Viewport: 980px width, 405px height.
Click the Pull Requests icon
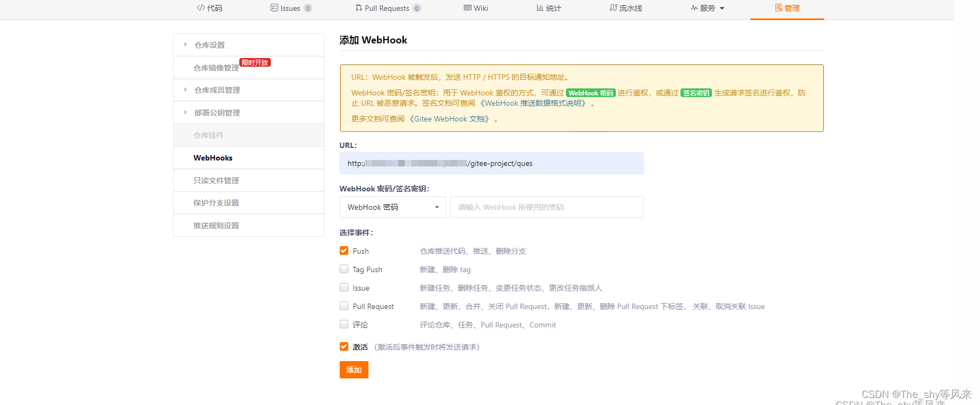click(359, 8)
